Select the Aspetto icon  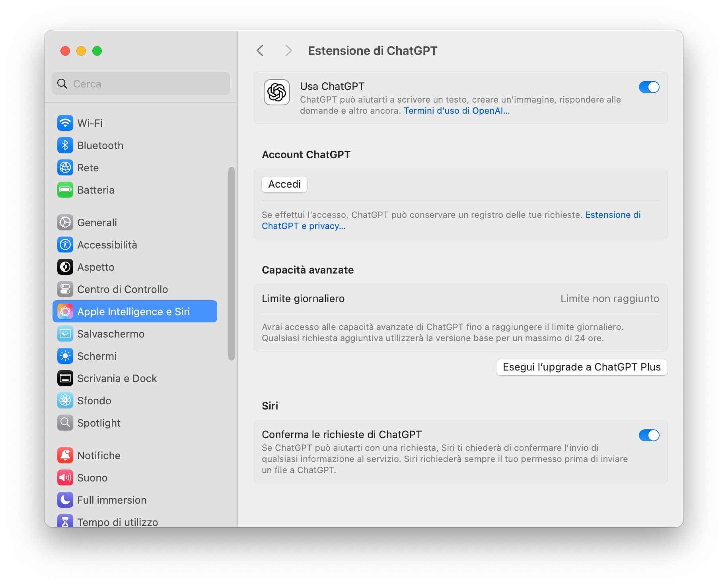point(65,267)
